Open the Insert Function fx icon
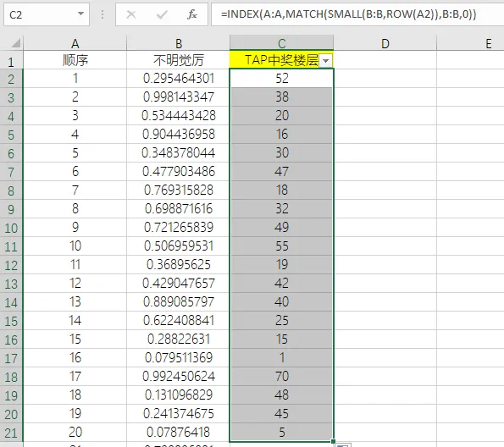The image size is (504, 447). tap(192, 14)
